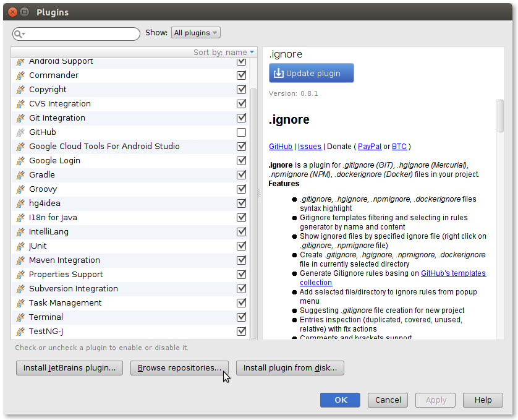Click the IntelliLang plugin icon
The image size is (518, 420).
[x=20, y=232]
